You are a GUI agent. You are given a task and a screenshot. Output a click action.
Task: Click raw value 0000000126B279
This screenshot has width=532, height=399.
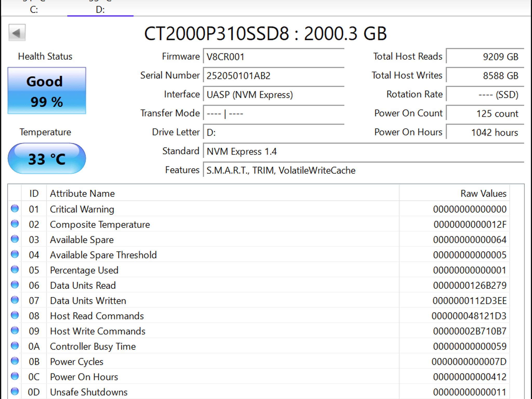pyautogui.click(x=470, y=285)
